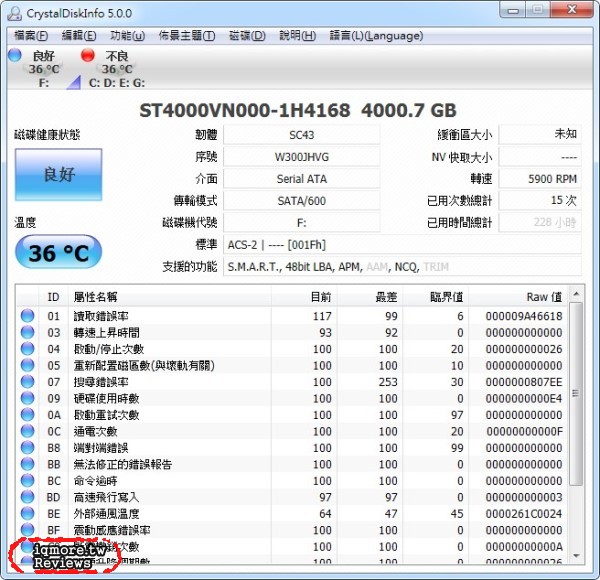Select raw value 000009A46618

coord(524,316)
